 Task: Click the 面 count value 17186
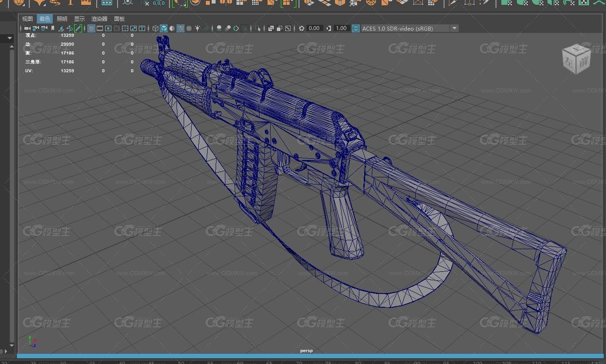[x=67, y=53]
